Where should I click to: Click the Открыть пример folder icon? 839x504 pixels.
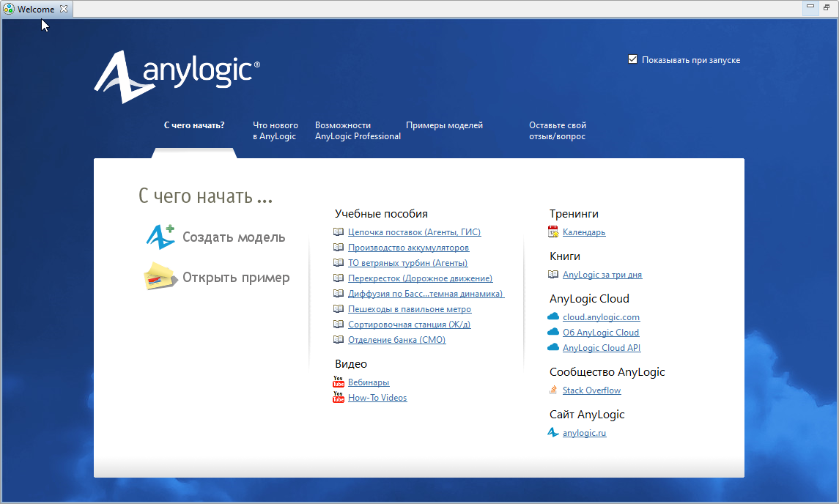(160, 276)
